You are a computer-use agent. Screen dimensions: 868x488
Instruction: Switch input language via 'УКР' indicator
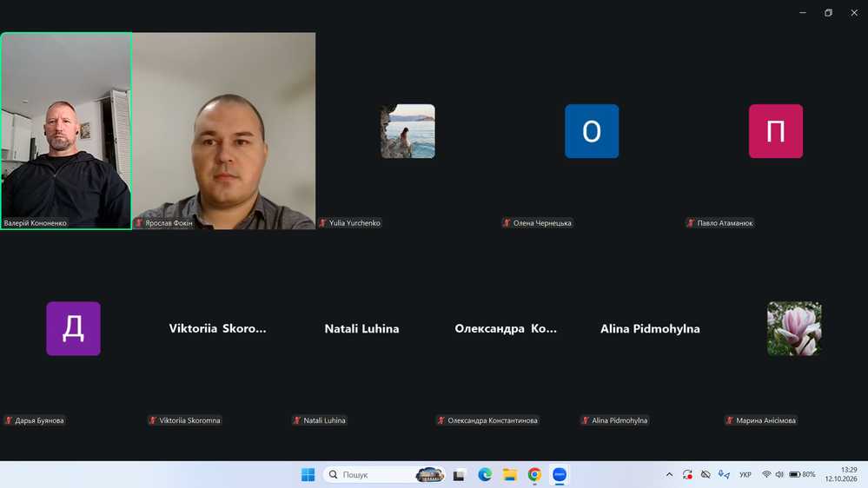pyautogui.click(x=745, y=475)
